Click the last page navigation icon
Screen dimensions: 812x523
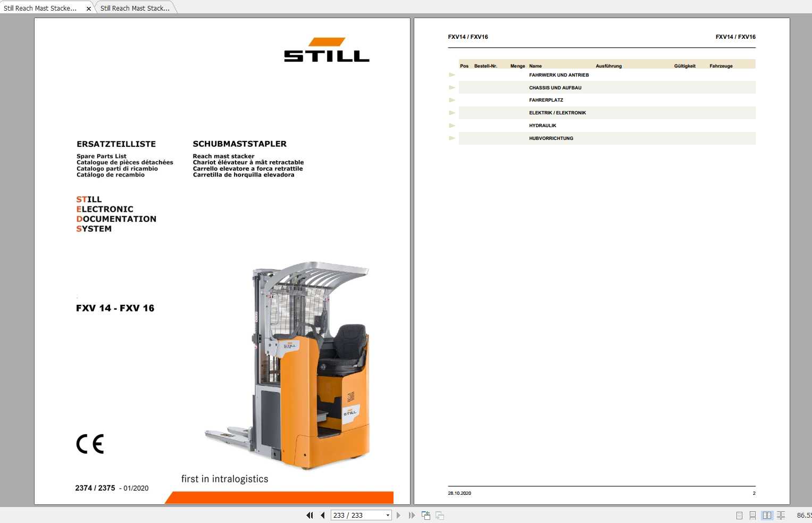pyautogui.click(x=412, y=515)
